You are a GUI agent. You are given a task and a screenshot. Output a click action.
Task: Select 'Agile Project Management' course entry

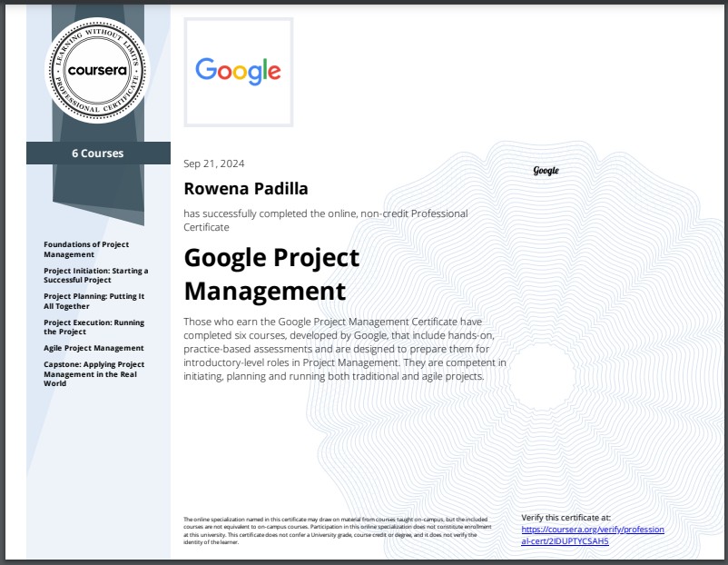(93, 348)
